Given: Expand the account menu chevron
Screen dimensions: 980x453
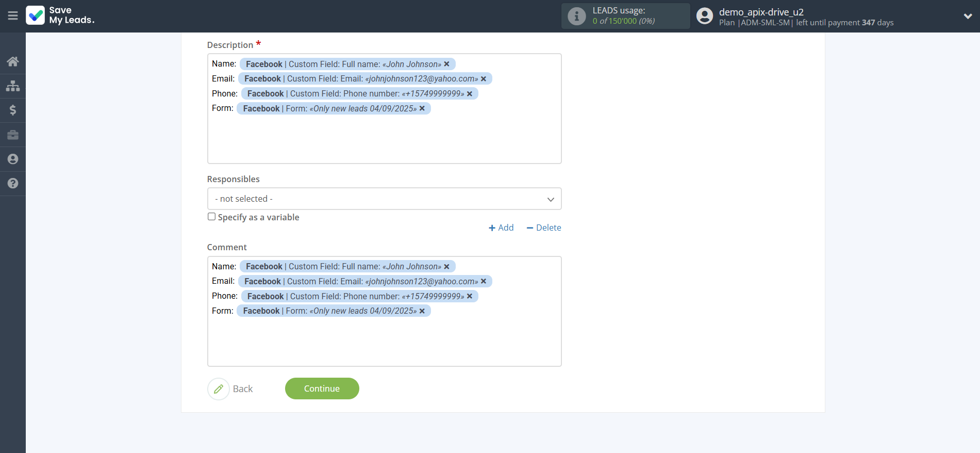Looking at the screenshot, I should coord(968,16).
